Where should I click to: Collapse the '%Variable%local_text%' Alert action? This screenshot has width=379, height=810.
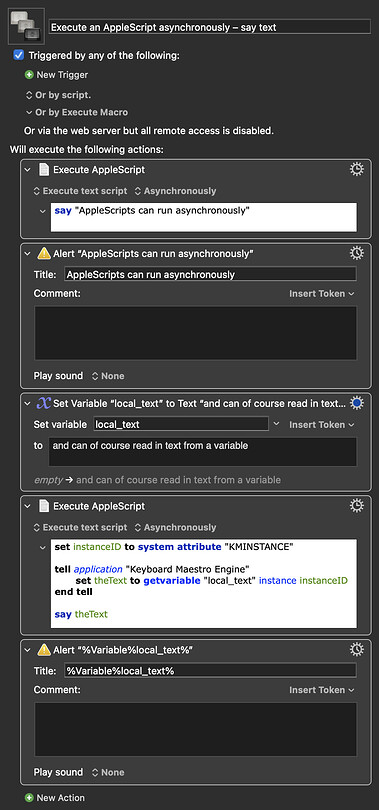(29, 650)
